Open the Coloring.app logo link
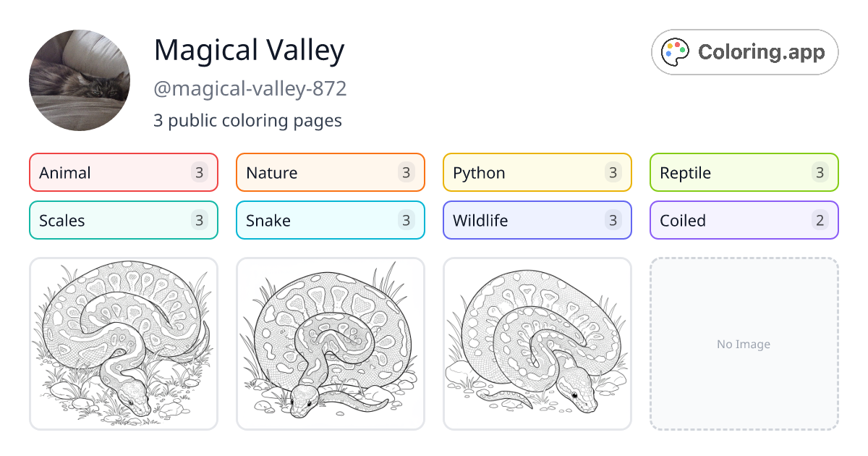Image resolution: width=868 pixels, height=456 pixels. (744, 51)
